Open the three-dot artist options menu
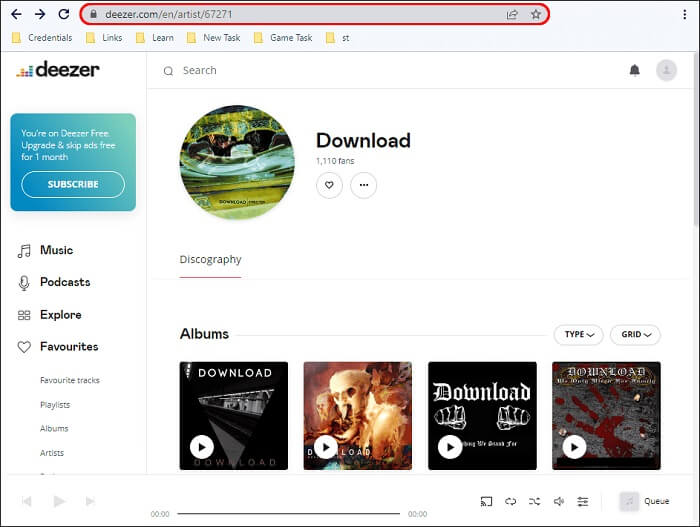This screenshot has width=700, height=527. coord(364,185)
